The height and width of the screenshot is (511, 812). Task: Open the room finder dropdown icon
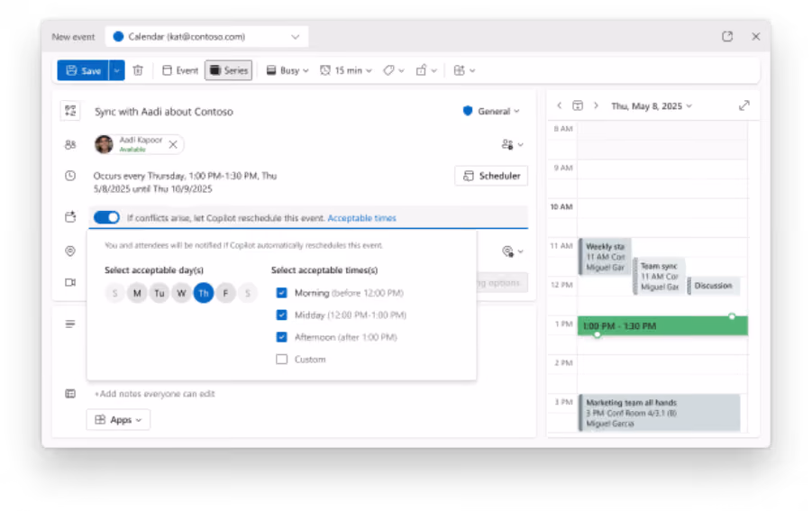tap(513, 251)
